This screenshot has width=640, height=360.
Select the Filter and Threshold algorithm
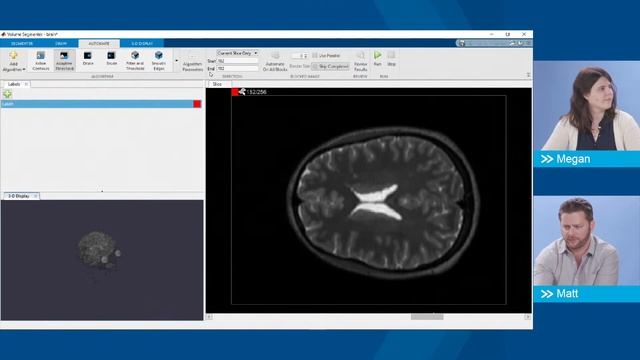[x=135, y=61]
